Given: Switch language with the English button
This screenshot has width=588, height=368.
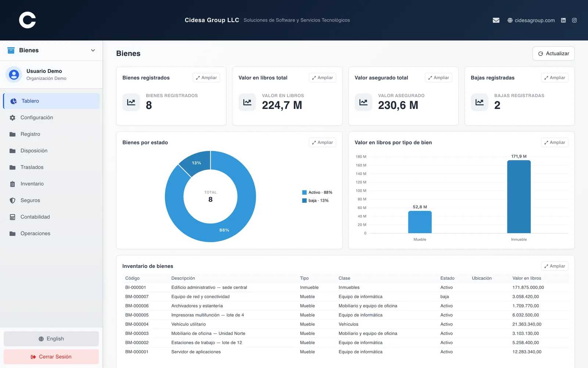Looking at the screenshot, I should coord(51,339).
